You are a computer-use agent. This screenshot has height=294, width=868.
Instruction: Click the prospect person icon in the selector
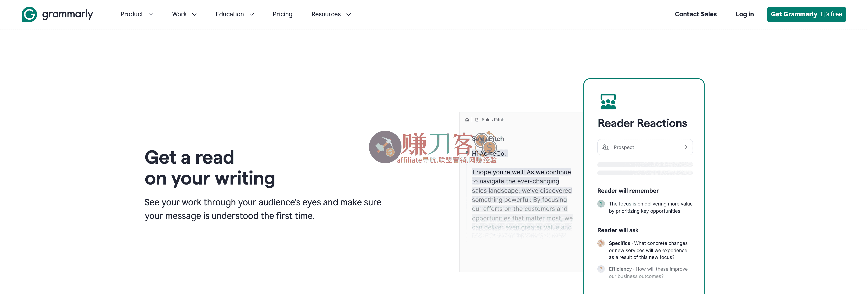[605, 147]
